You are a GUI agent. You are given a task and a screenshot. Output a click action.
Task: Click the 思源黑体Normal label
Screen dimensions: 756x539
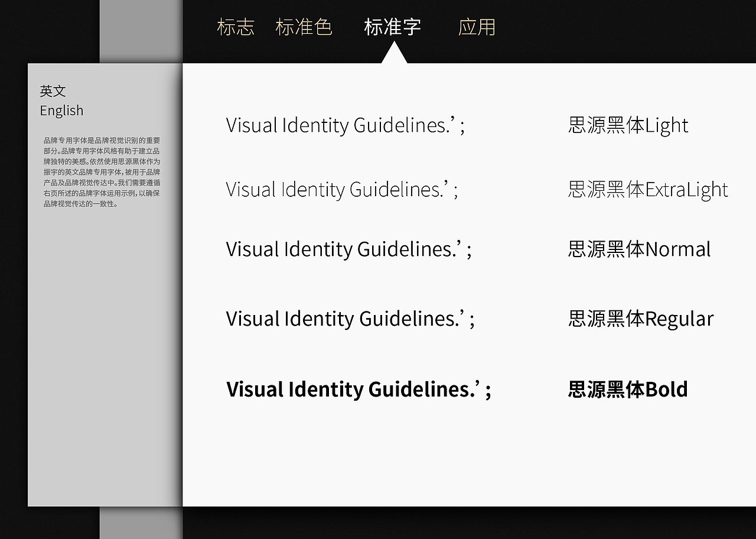coord(640,249)
